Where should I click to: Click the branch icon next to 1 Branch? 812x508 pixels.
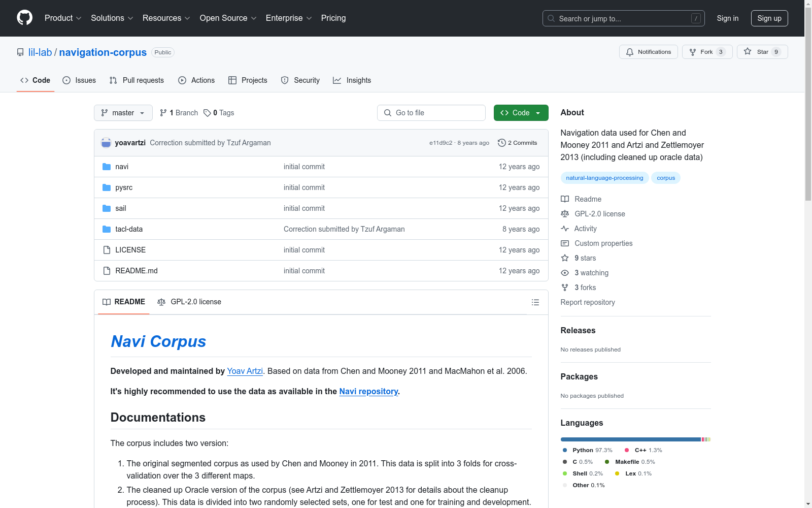[x=163, y=113]
